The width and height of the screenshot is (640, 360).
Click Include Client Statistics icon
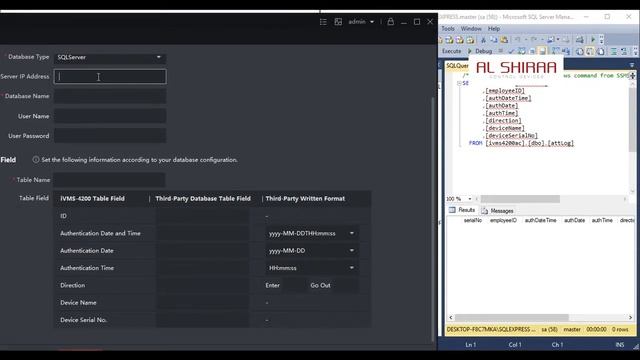tap(566, 51)
